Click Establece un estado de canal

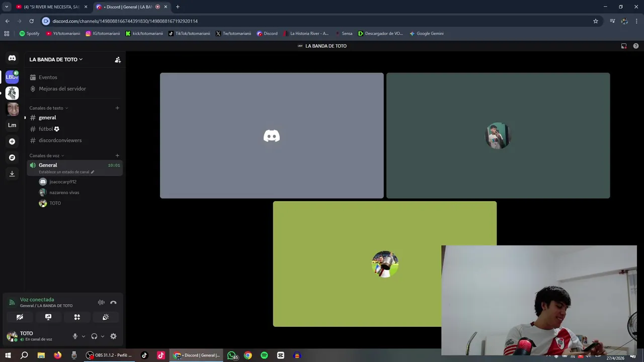[63, 172]
